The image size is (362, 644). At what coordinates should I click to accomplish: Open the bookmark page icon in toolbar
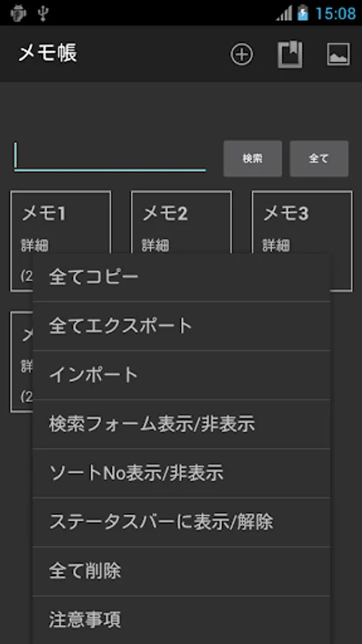point(290,54)
